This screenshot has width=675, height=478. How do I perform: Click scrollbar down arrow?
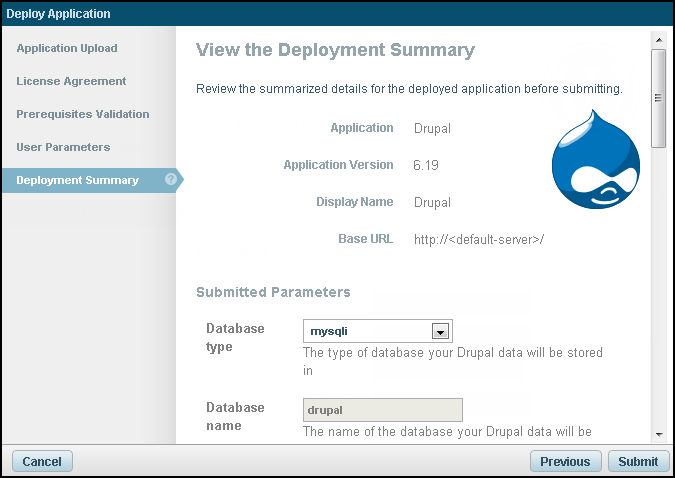point(658,435)
